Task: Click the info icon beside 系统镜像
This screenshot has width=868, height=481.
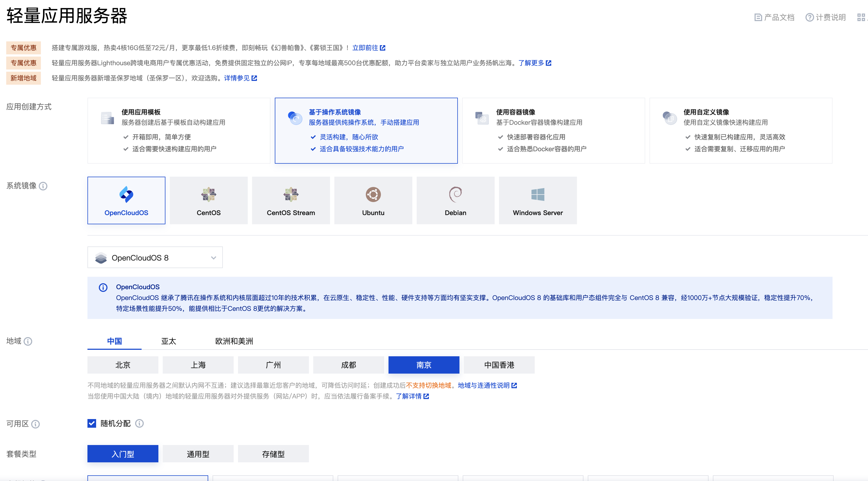Action: (x=43, y=186)
